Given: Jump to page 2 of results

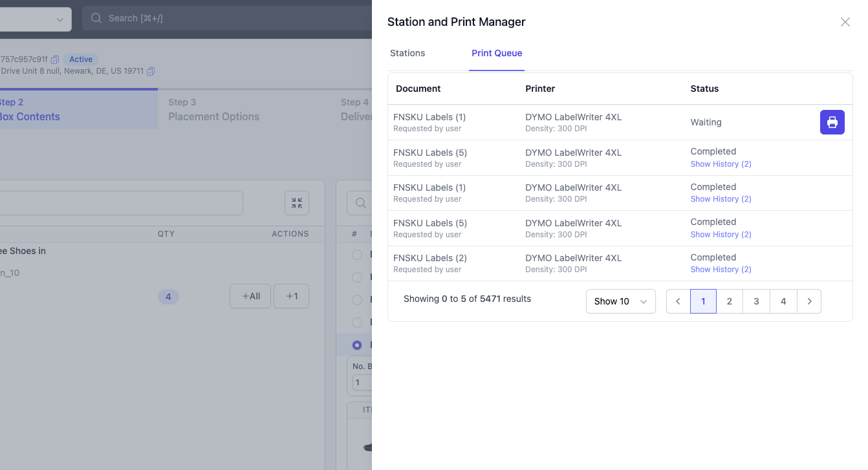Looking at the screenshot, I should (x=730, y=301).
